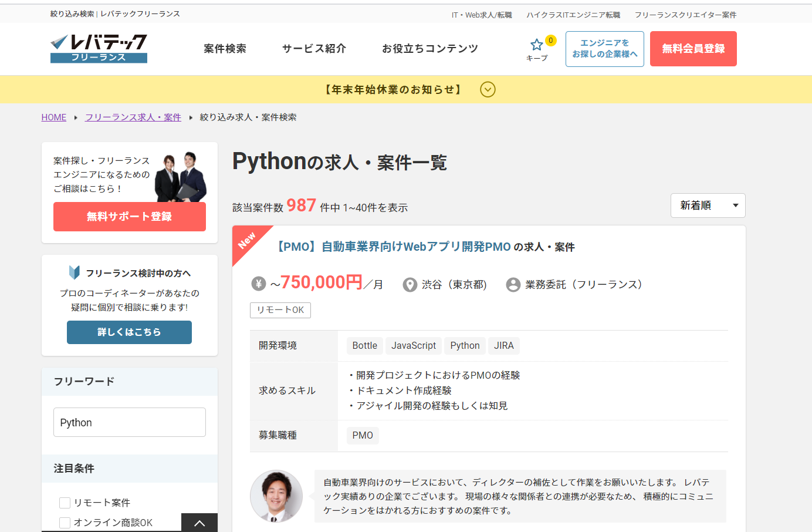812x532 pixels.
Task: Click the person icon beside 業務委託
Action: coord(513,285)
